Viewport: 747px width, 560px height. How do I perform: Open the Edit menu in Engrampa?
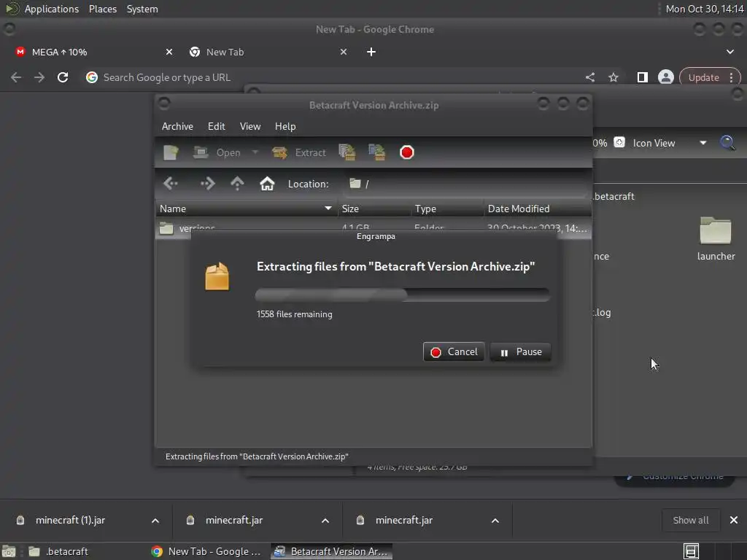(216, 126)
